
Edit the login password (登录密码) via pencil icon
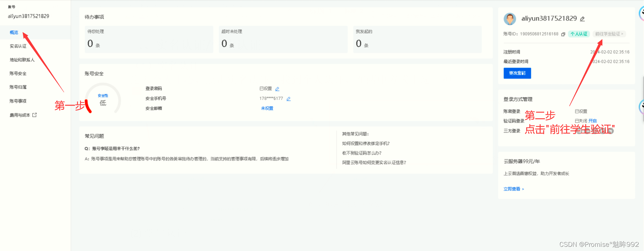coord(277,89)
